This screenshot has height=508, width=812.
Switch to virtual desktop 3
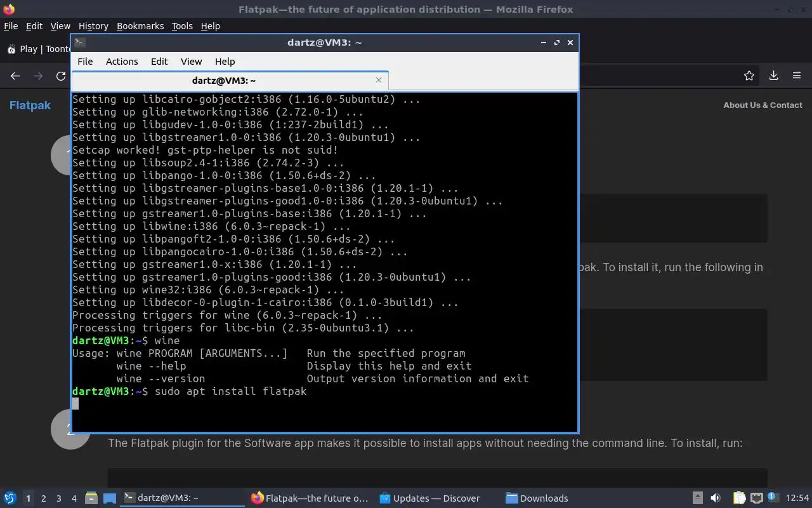(x=58, y=498)
